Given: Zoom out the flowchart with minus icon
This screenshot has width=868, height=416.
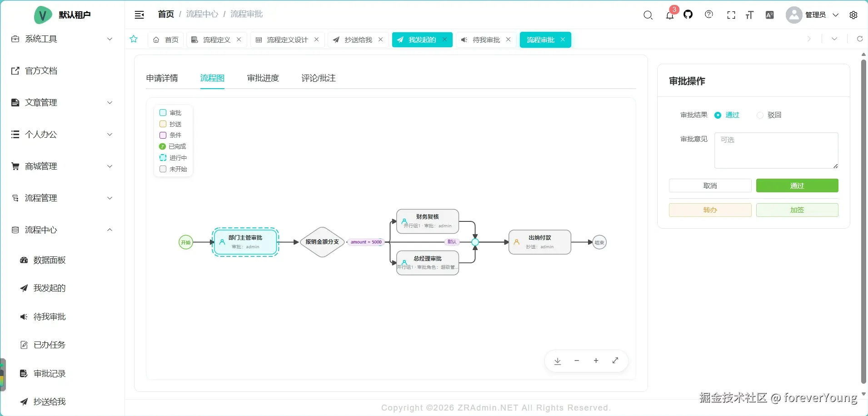Looking at the screenshot, I should 577,361.
